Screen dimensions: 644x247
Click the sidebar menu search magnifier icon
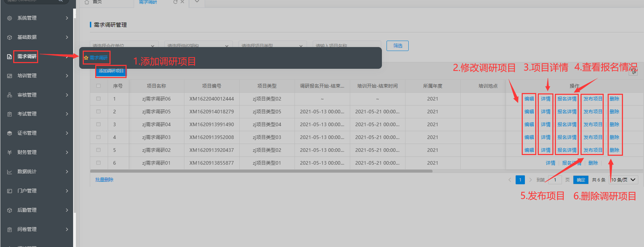coord(61,1)
